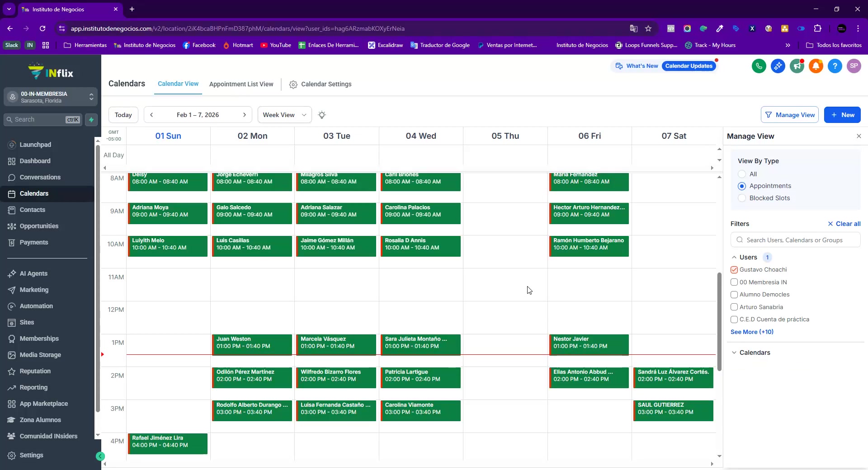Open Memberships from the sidebar
Screen dimensions: 868x470
coord(39,338)
